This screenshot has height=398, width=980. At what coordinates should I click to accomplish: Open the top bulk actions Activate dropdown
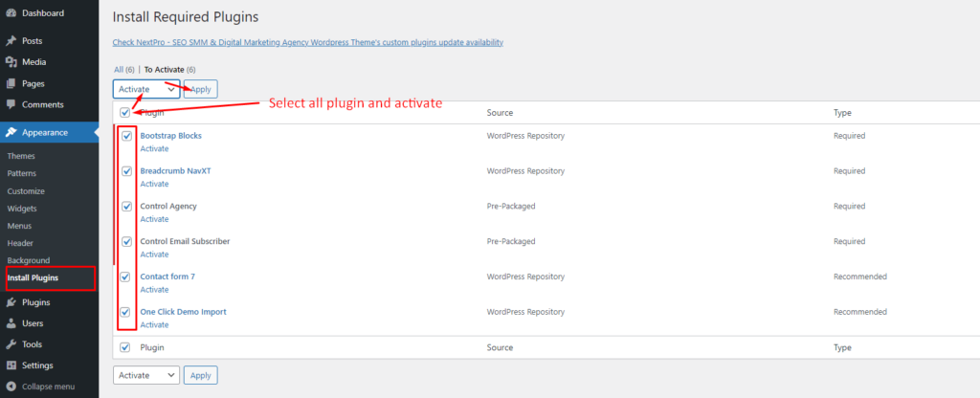[146, 89]
